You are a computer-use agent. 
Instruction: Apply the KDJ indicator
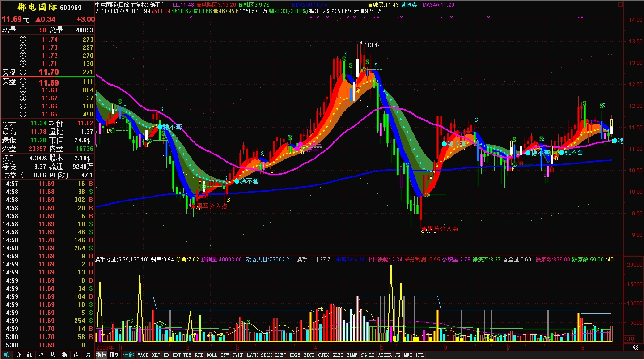coord(156,355)
